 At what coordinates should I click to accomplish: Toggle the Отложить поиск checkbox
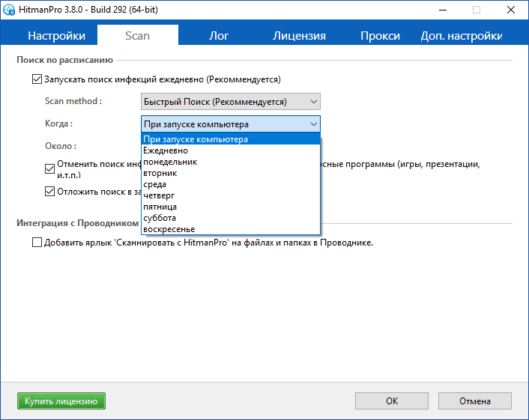click(49, 192)
